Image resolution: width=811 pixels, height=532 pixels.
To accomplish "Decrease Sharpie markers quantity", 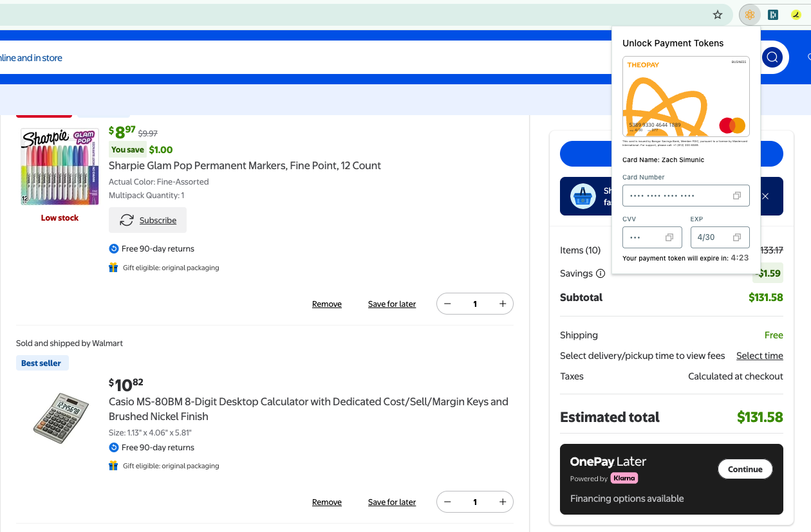I will pyautogui.click(x=447, y=304).
